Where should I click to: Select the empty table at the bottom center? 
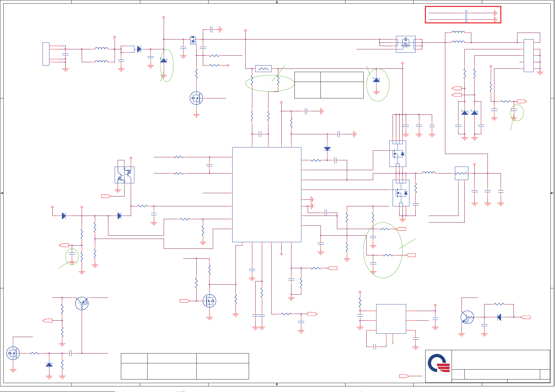pyautogui.click(x=185, y=366)
